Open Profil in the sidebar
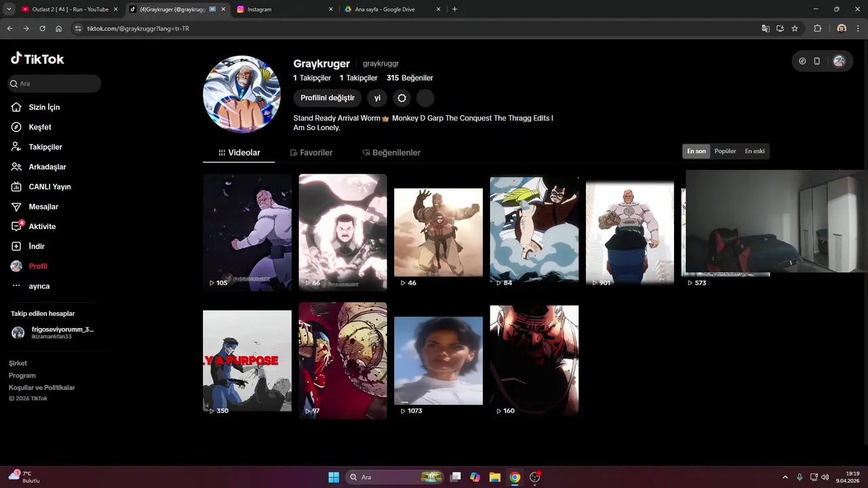The height and width of the screenshot is (488, 868). pos(38,266)
